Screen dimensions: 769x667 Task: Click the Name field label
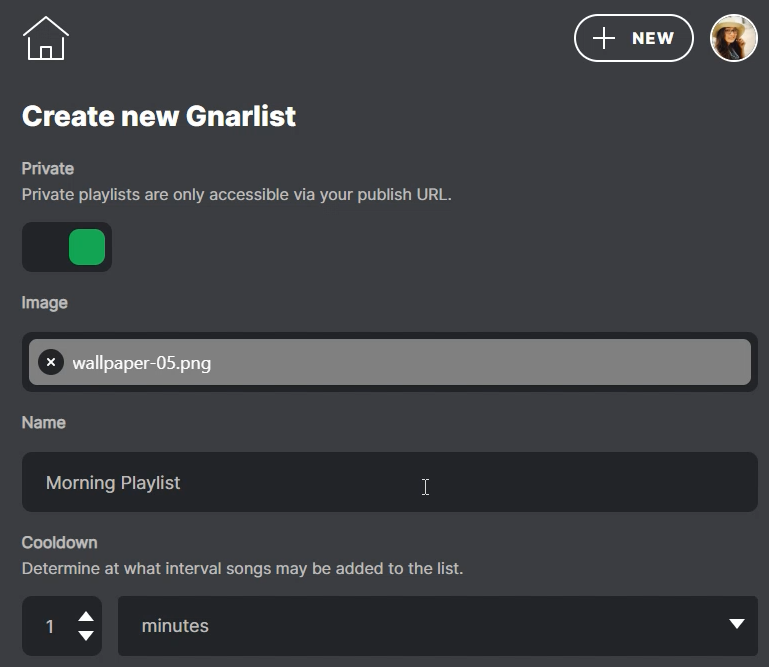point(44,422)
